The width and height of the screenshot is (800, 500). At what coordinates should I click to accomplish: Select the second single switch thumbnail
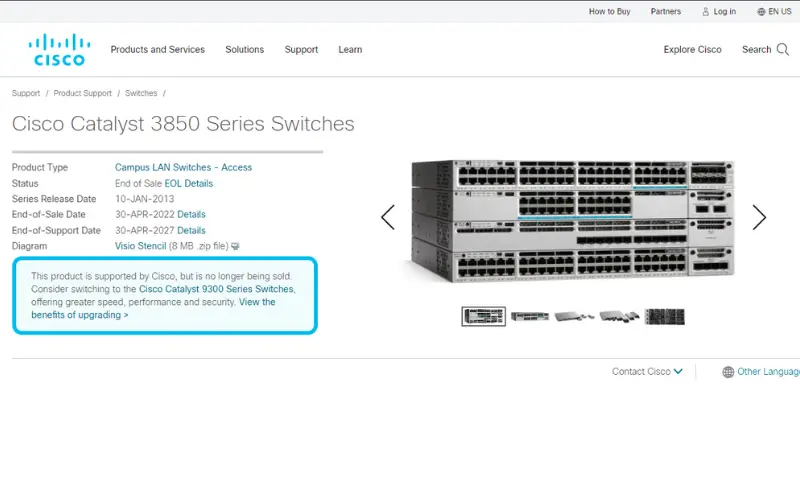(x=530, y=316)
